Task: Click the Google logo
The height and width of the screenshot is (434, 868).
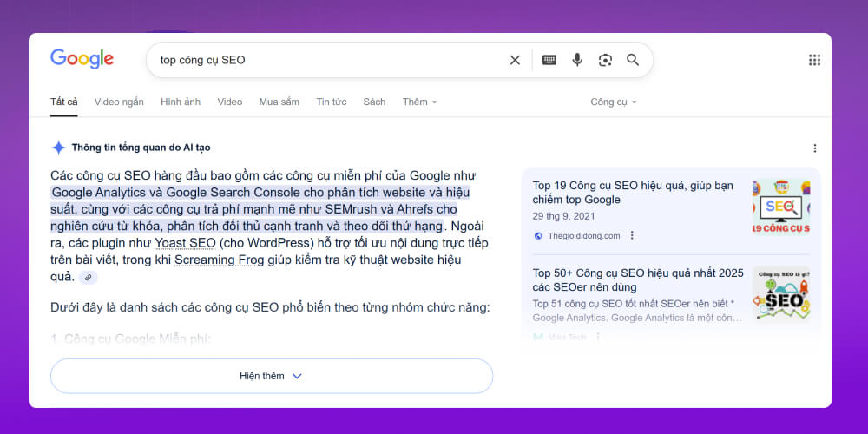Action: 82,59
